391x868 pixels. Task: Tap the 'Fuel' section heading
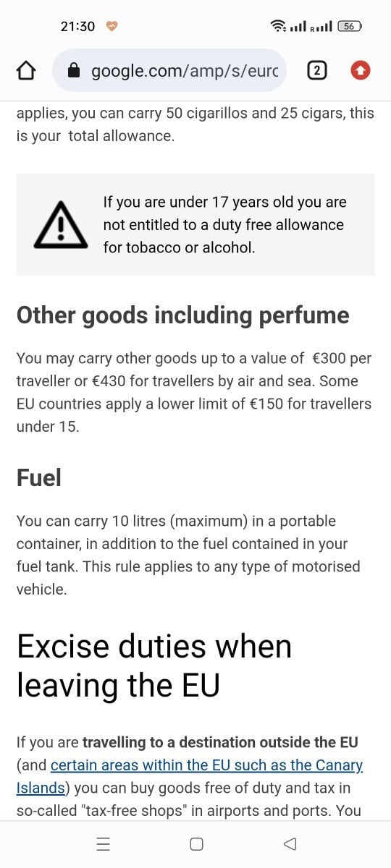(x=38, y=477)
